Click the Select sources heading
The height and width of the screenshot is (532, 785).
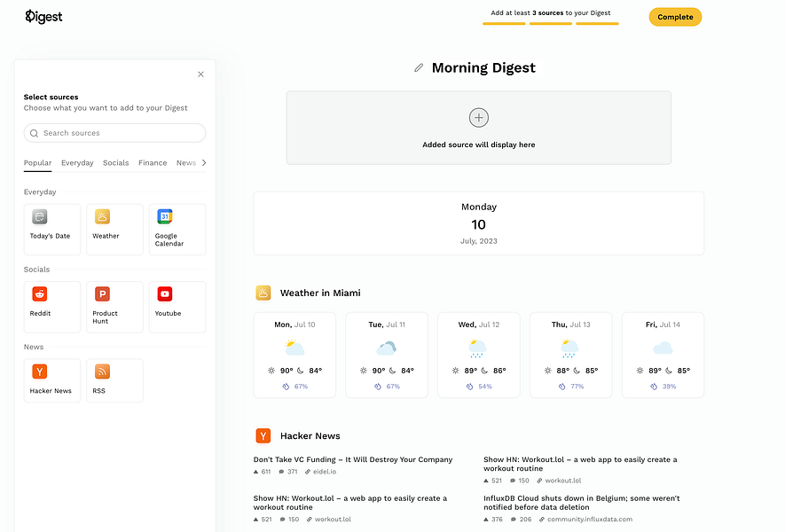click(51, 98)
